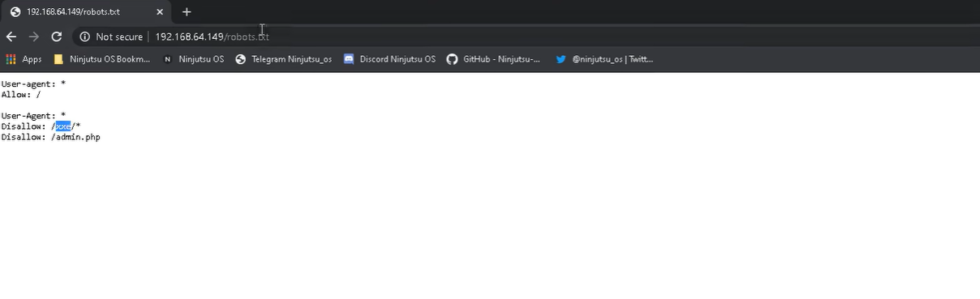Open @ninjutsu_os Twitter bookmark
This screenshot has height=299, width=980.
click(604, 59)
